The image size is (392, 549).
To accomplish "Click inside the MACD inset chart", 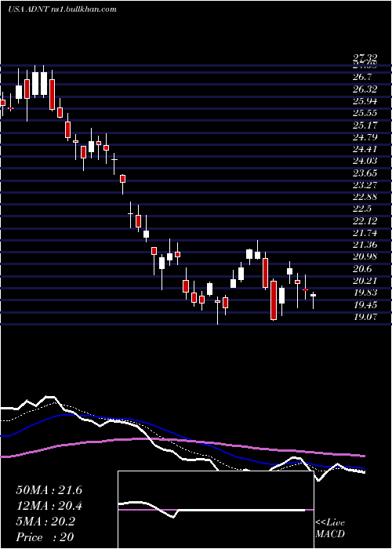I will [x=216, y=510].
